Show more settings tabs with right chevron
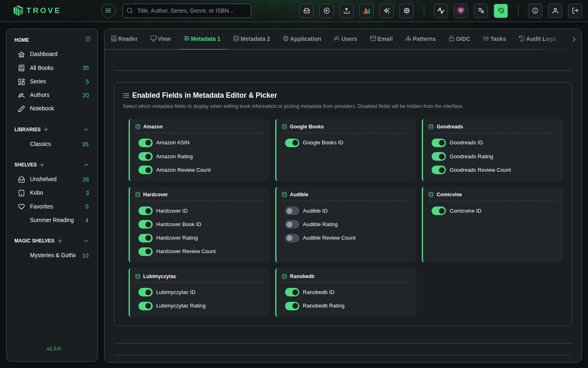Viewport: 588px width, 368px height. pyautogui.click(x=574, y=39)
